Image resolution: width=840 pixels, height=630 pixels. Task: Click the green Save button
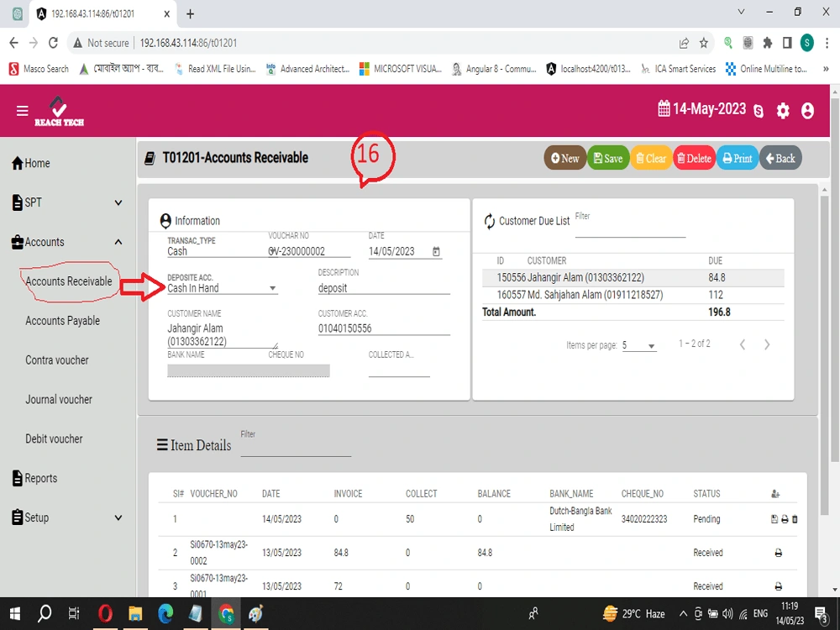608,158
